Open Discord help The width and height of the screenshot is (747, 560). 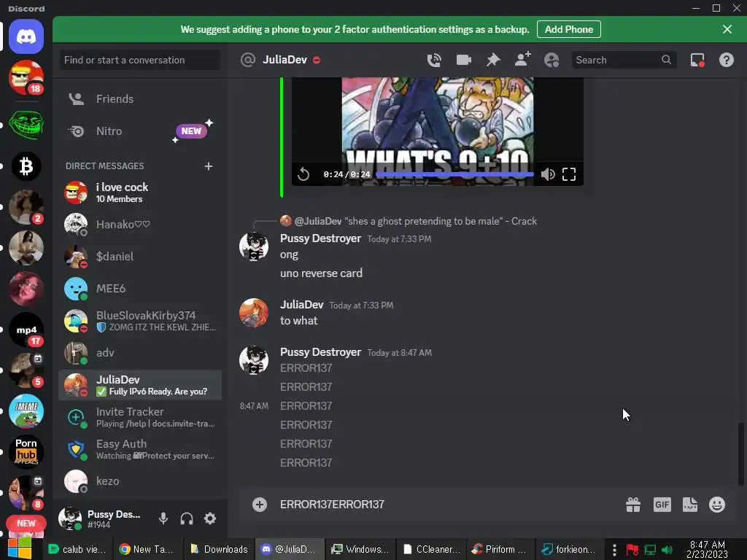pyautogui.click(x=726, y=60)
